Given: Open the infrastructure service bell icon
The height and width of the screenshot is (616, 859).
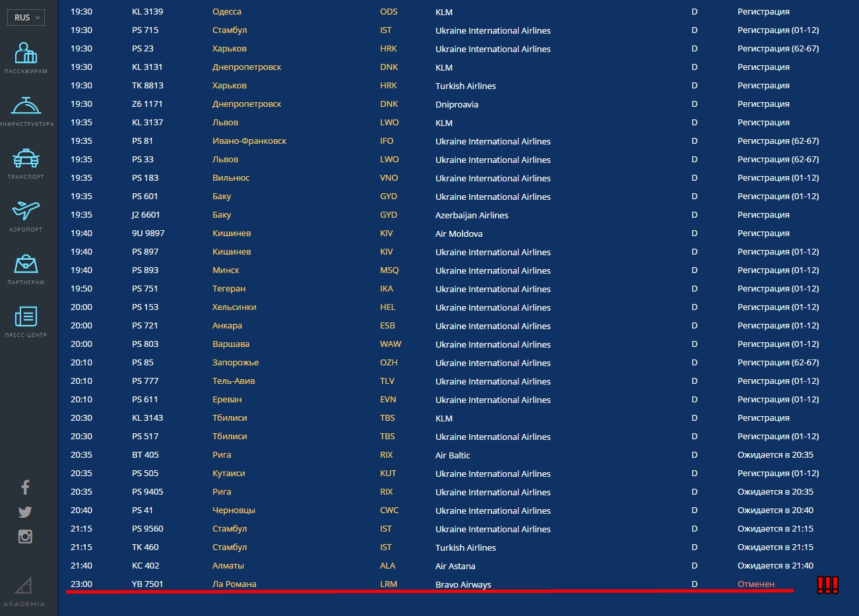Looking at the screenshot, I should [26, 106].
